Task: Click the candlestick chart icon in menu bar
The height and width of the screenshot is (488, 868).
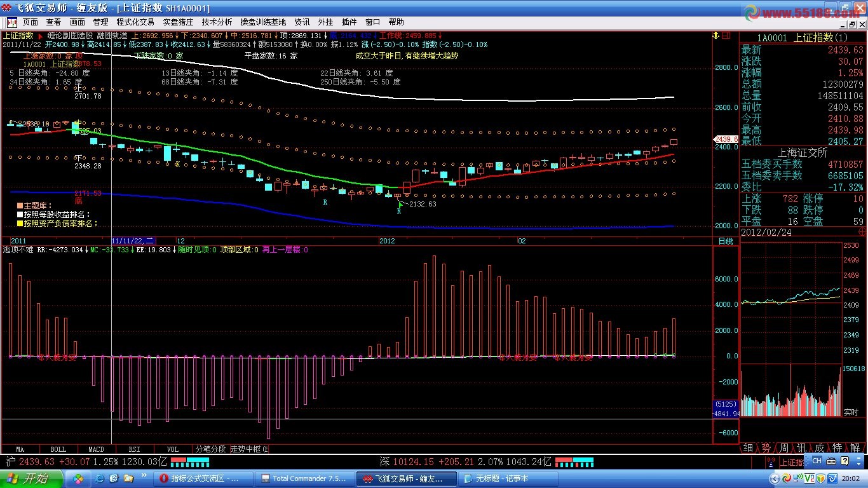Action: [11, 22]
